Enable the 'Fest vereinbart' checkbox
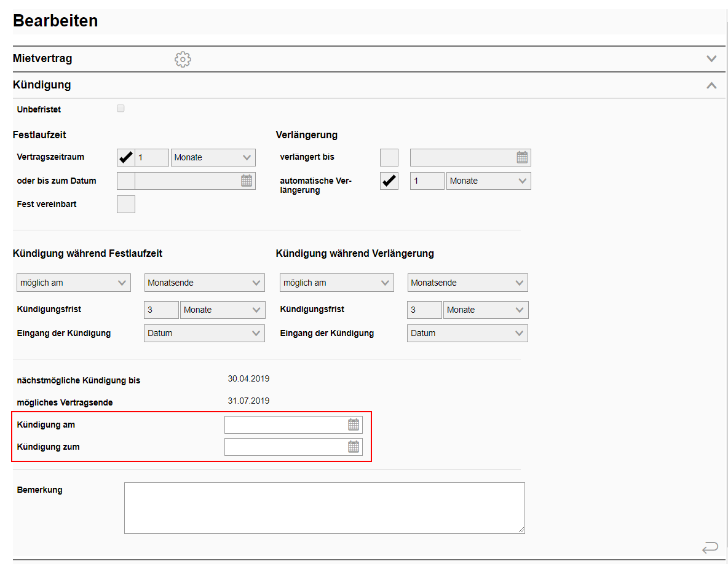Image resolution: width=728 pixels, height=564 pixels. pyautogui.click(x=125, y=204)
